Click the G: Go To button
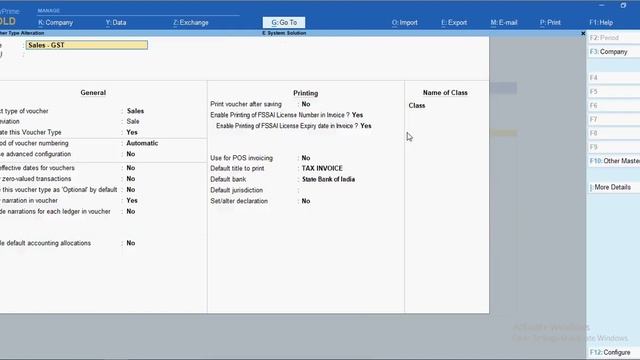 284,22
